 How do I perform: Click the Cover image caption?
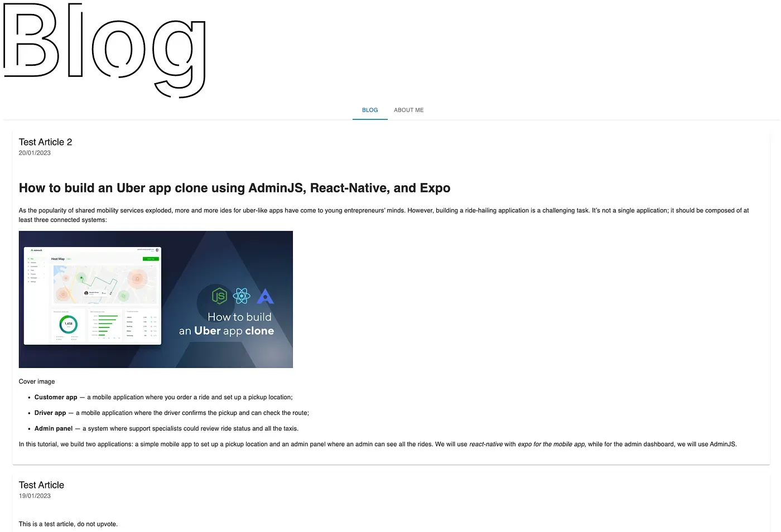[x=37, y=381]
